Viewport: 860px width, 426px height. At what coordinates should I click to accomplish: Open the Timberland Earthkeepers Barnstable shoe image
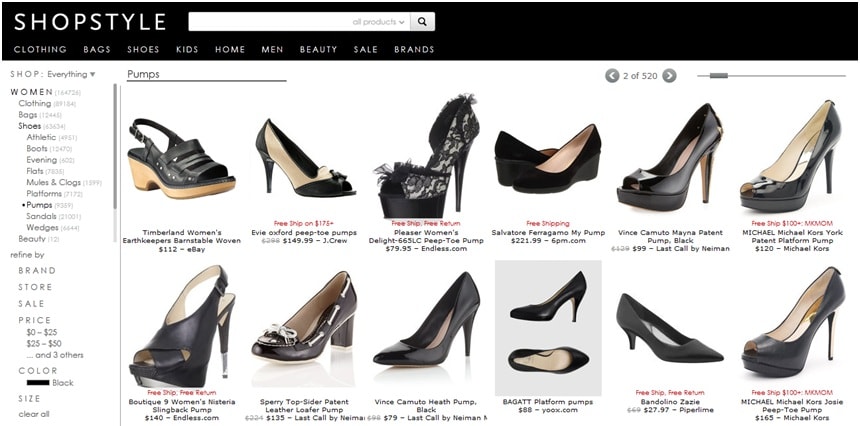(182, 160)
